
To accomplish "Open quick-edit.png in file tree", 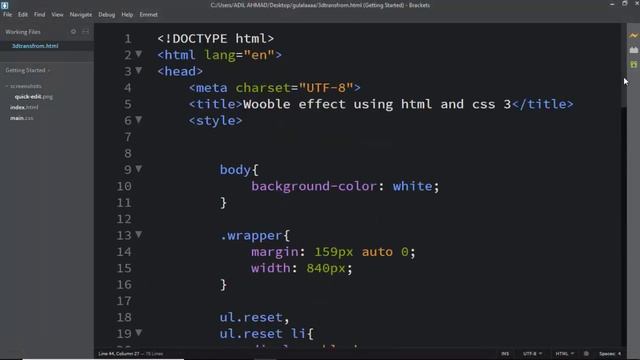I will coord(33,97).
